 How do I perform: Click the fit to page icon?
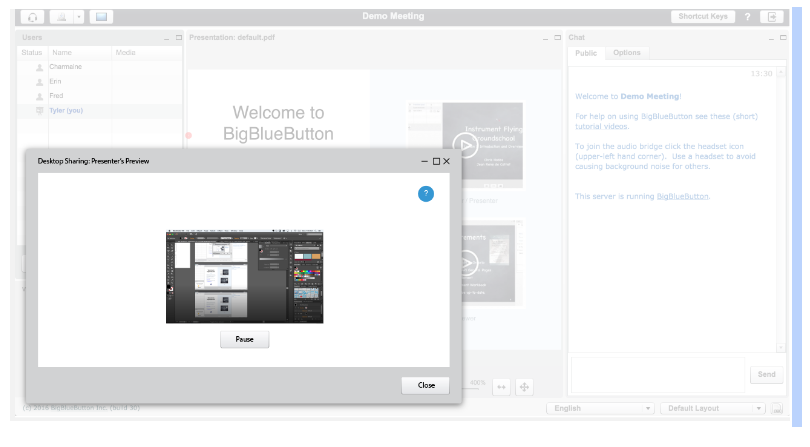click(524, 387)
